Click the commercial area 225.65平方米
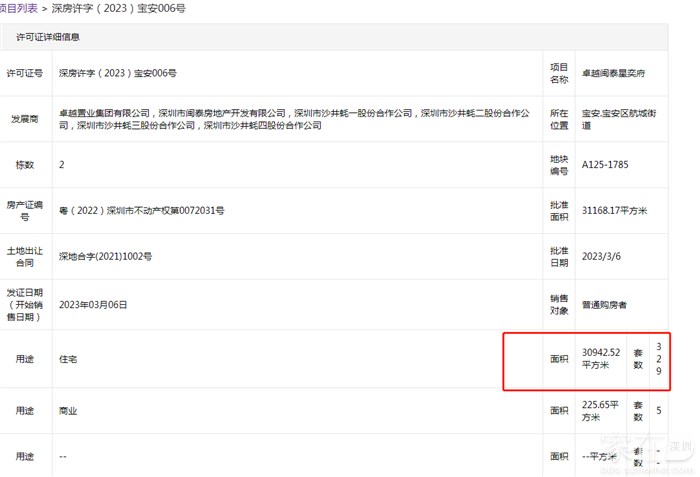The width and height of the screenshot is (700, 477). click(x=601, y=410)
